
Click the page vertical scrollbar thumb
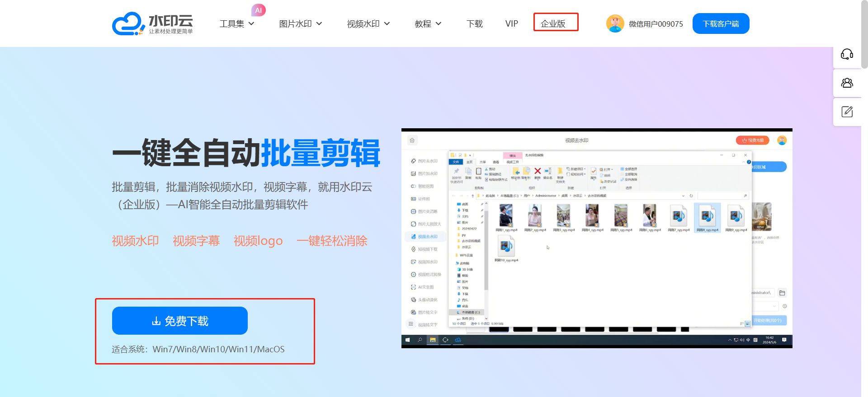tap(864, 34)
